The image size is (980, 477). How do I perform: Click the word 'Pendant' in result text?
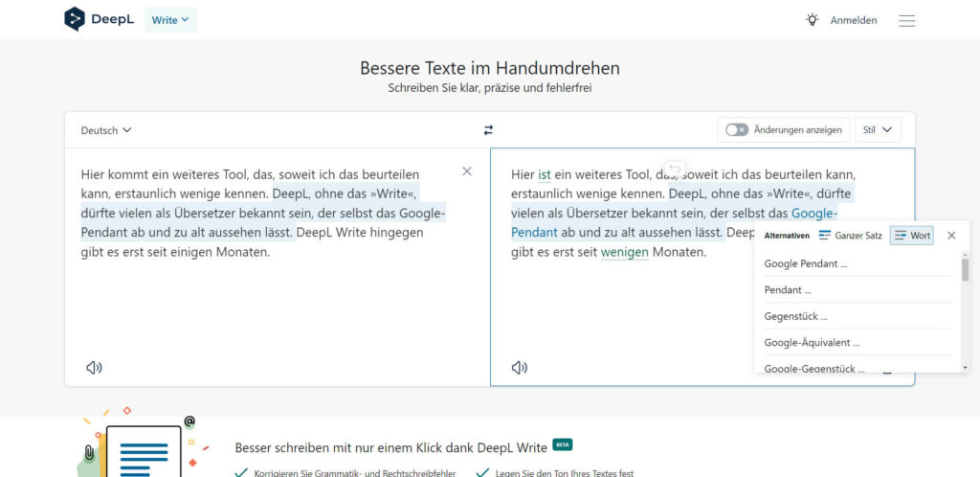coord(534,233)
